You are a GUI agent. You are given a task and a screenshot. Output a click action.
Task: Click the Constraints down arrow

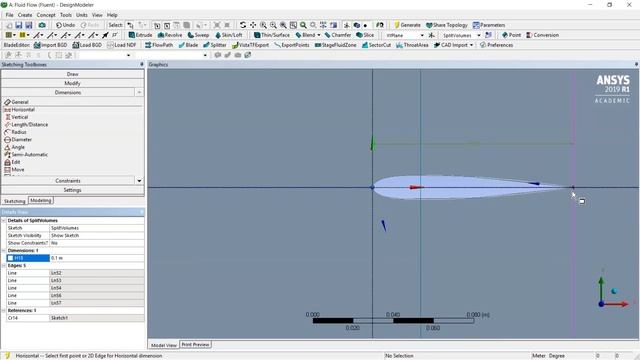coord(139,180)
